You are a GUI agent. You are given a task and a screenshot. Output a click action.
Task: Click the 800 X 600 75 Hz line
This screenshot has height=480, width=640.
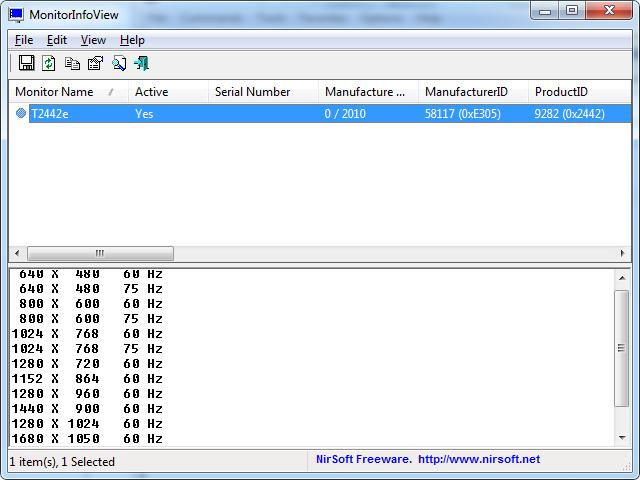click(x=91, y=318)
